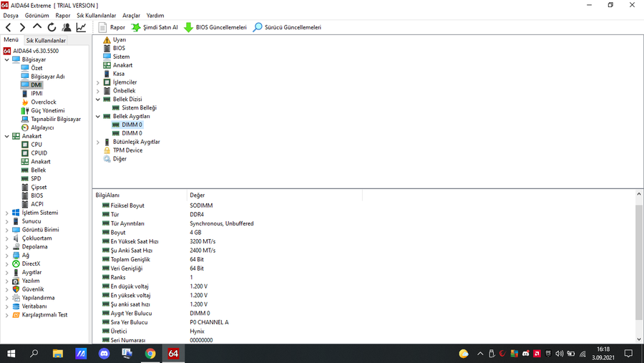Open the Sık Kullanılanlar menu
Image resolution: width=644 pixels, height=363 pixels.
(96, 16)
